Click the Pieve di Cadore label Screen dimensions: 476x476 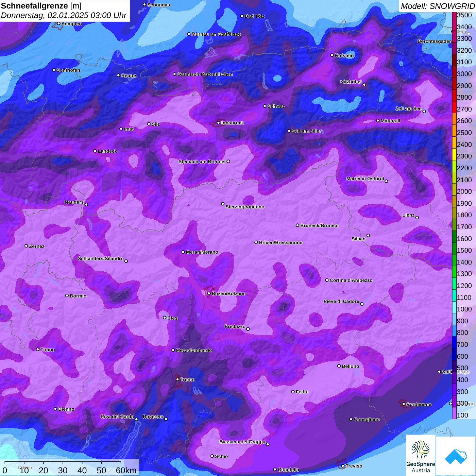(x=341, y=301)
